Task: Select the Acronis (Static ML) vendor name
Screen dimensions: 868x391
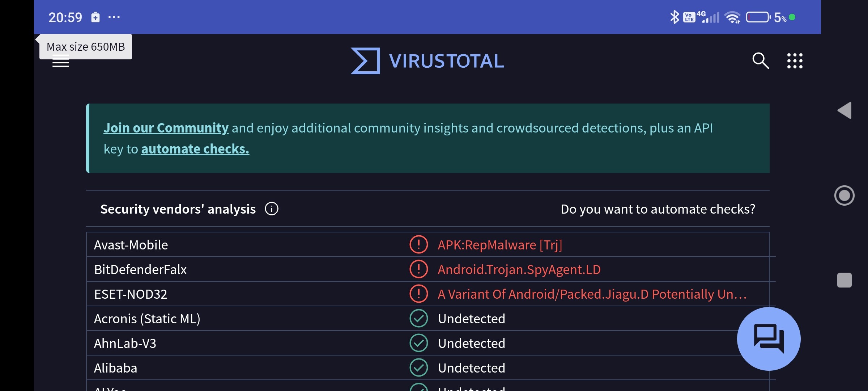Action: 147,319
